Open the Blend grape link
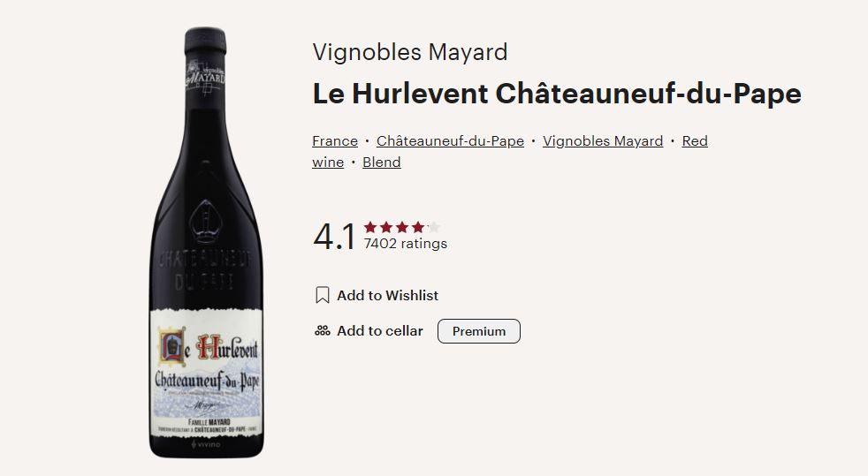 [382, 162]
